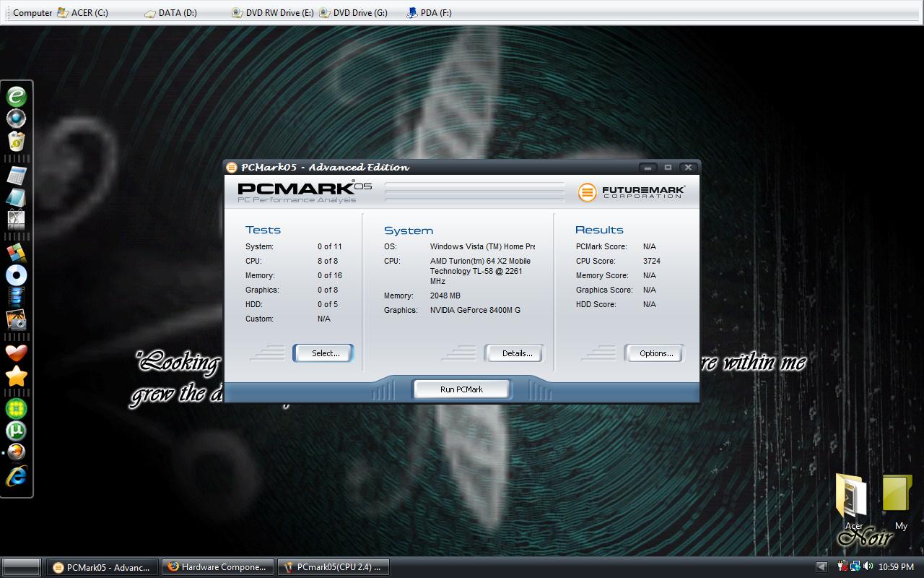Switch to PCMark05 - Advanc... taskbar item
Screen dimensions: 924x578
[x=103, y=567]
